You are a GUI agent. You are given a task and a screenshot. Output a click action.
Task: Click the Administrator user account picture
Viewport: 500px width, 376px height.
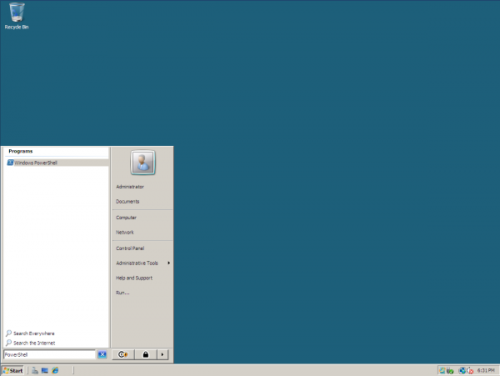click(143, 163)
